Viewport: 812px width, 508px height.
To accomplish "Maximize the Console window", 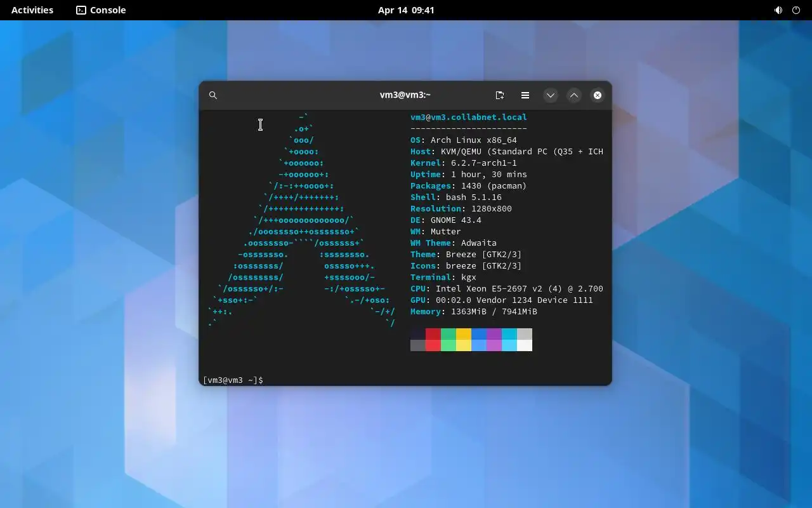I will (574, 95).
